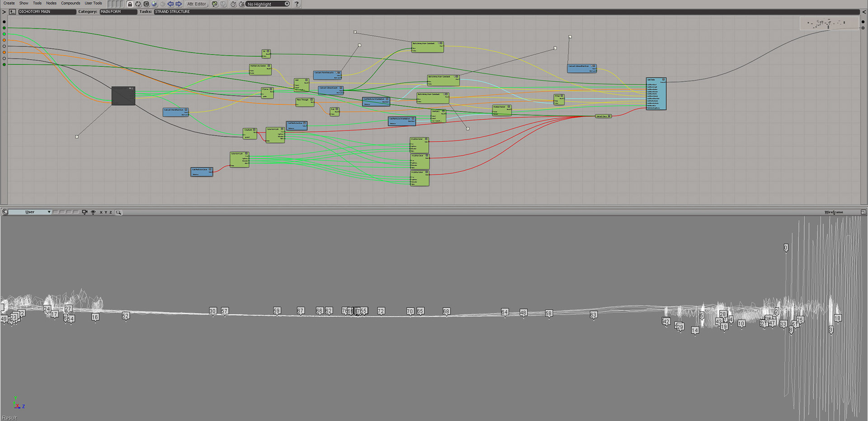Select the Multiply by Scalar node
This screenshot has width=868, height=421.
[260, 69]
